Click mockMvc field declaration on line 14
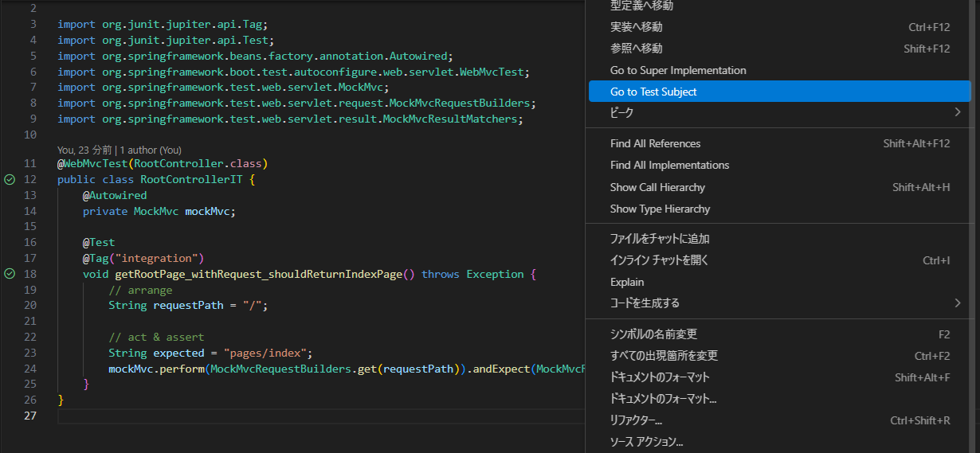The height and width of the screenshot is (453, 980). coord(207,211)
